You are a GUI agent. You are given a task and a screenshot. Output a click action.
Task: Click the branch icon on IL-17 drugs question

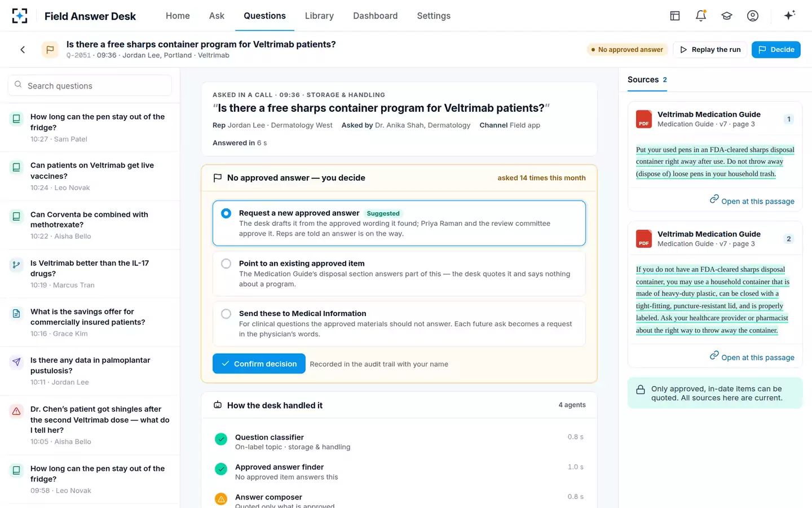[16, 265]
